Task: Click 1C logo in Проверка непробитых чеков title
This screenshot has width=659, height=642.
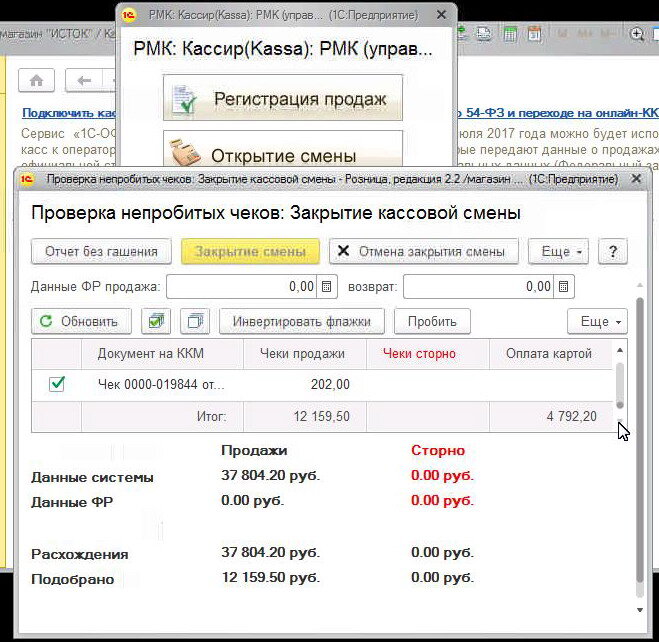Action: (x=27, y=179)
